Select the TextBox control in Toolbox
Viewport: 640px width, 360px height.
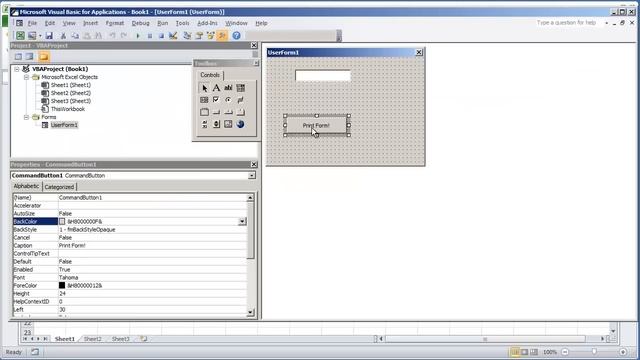[228, 88]
